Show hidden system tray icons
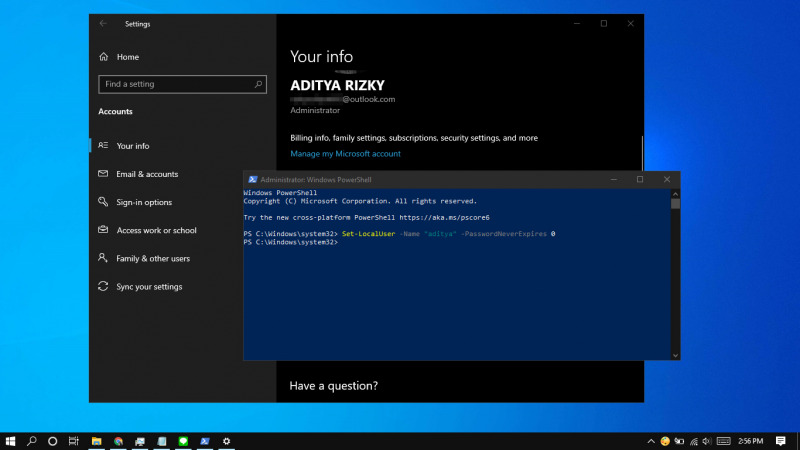The width and height of the screenshot is (800, 450). pyautogui.click(x=651, y=441)
